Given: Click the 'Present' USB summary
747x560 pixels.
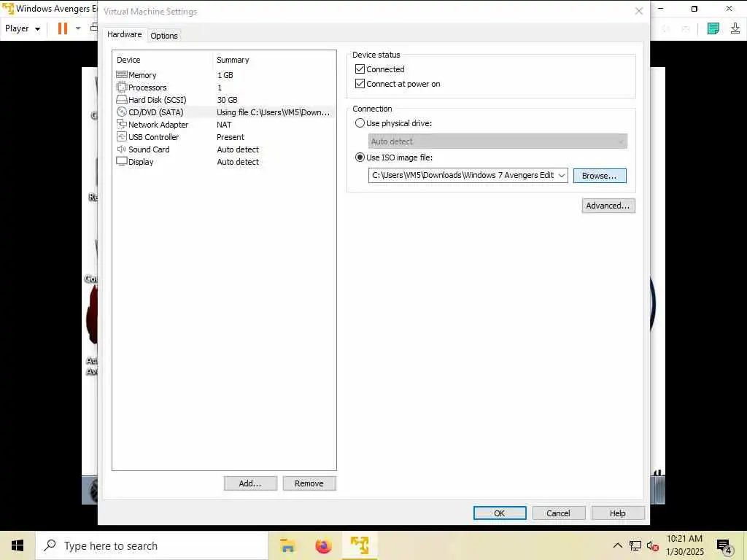Looking at the screenshot, I should (x=230, y=137).
